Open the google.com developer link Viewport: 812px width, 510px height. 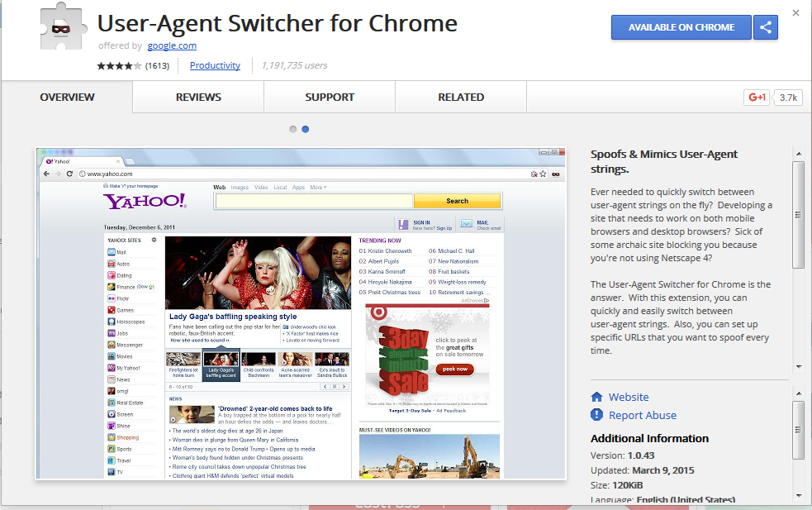[x=172, y=45]
